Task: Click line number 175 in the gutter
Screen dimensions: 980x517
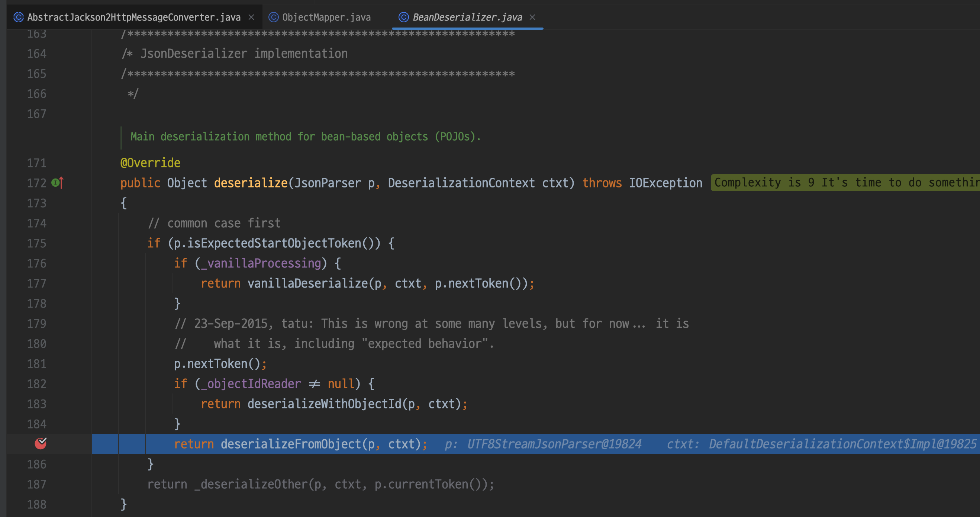Action: coord(36,243)
